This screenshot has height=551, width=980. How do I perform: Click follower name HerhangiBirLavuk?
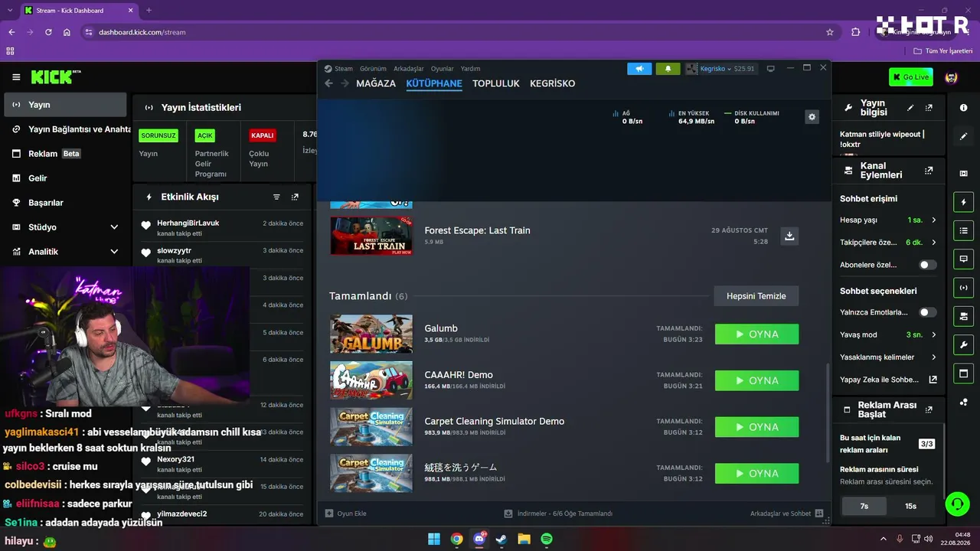(x=188, y=223)
